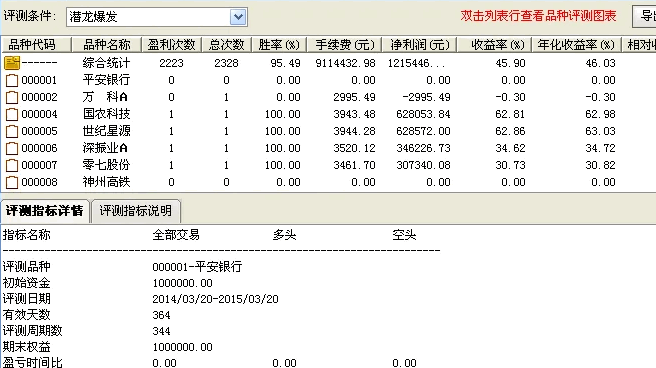Sort by the 手续费(元) column header
The image size is (656, 368).
(x=344, y=45)
